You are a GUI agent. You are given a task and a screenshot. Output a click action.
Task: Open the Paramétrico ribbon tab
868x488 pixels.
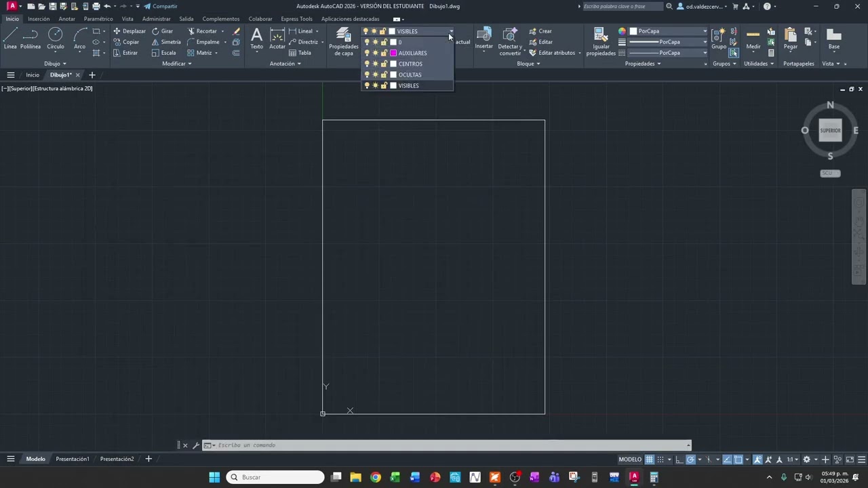click(98, 19)
